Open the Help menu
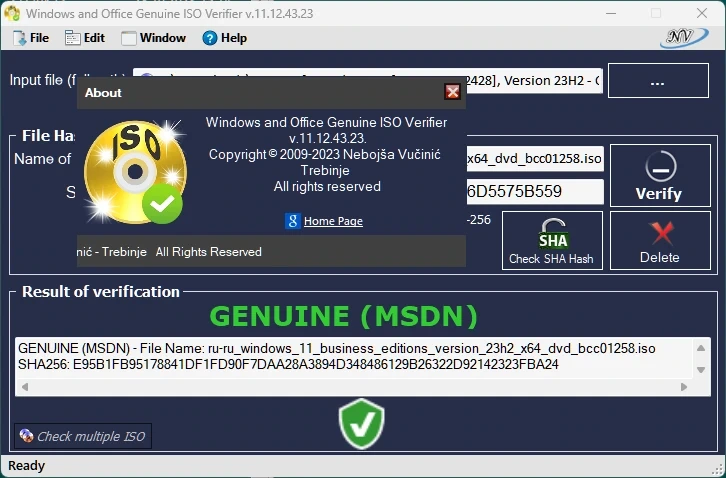 225,38
